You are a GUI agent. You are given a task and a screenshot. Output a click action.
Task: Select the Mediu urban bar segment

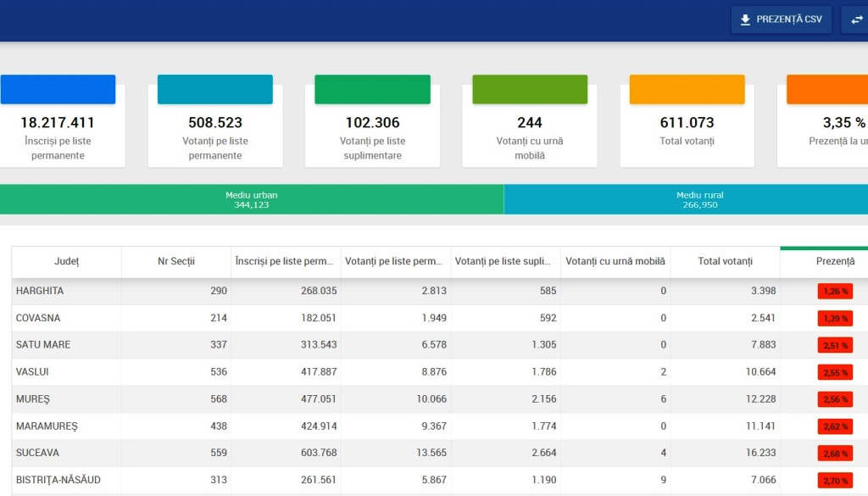point(252,199)
